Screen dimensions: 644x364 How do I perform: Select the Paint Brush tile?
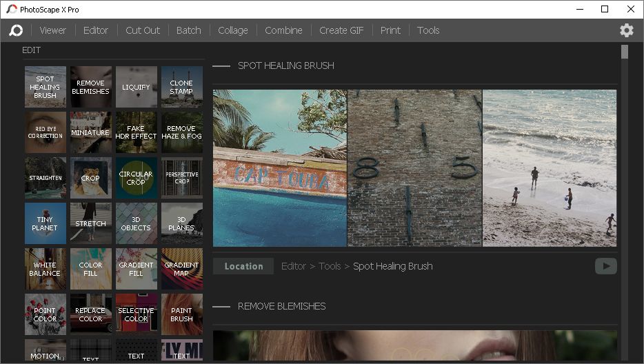click(x=182, y=314)
